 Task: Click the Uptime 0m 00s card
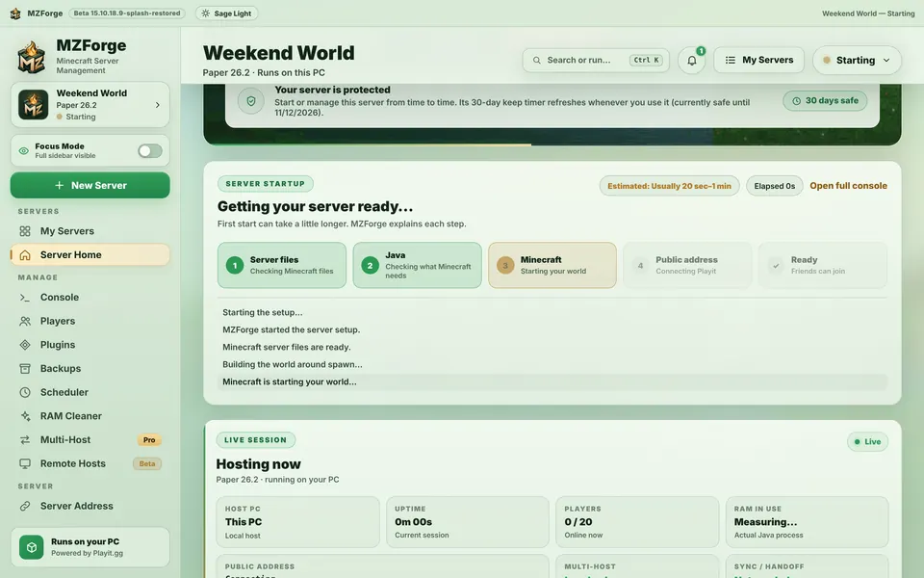468,522
